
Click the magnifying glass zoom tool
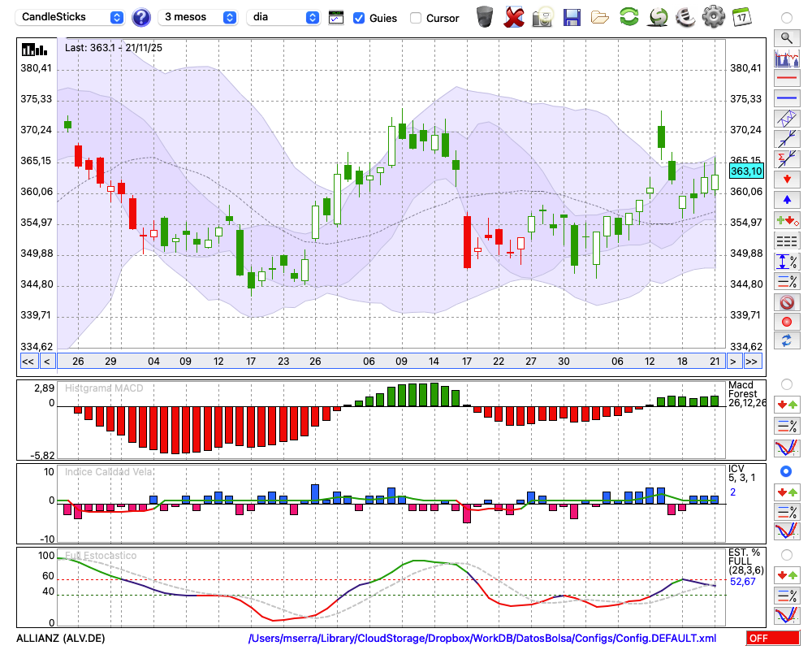click(x=786, y=37)
